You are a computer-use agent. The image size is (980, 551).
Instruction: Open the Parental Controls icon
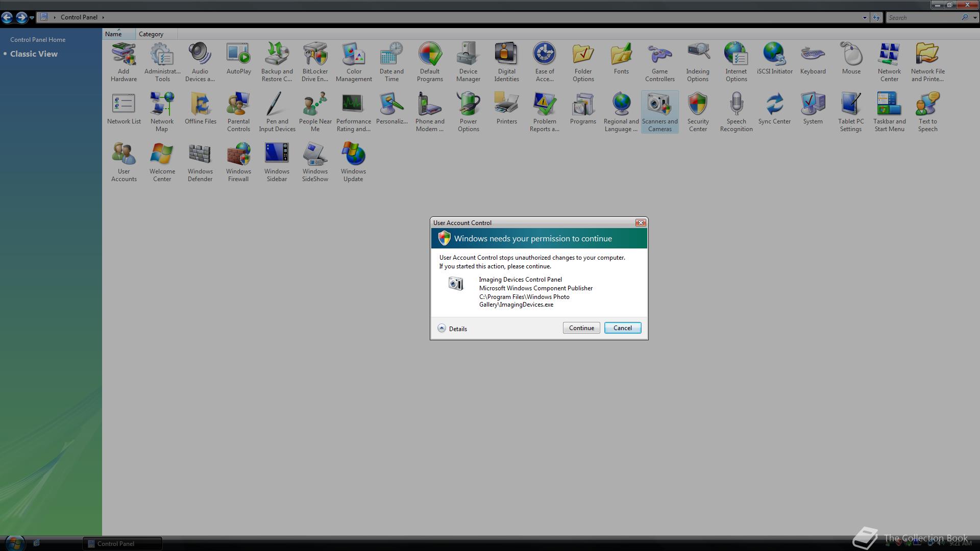click(x=238, y=112)
